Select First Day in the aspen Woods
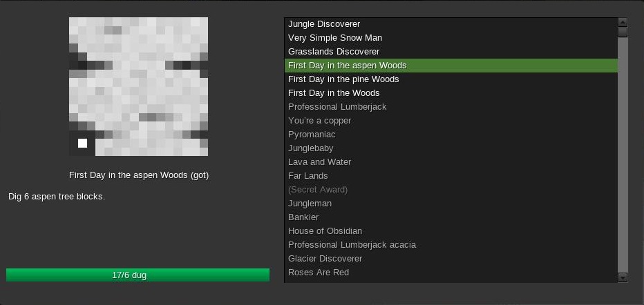Viewport: 644px width, 305px height. point(347,66)
